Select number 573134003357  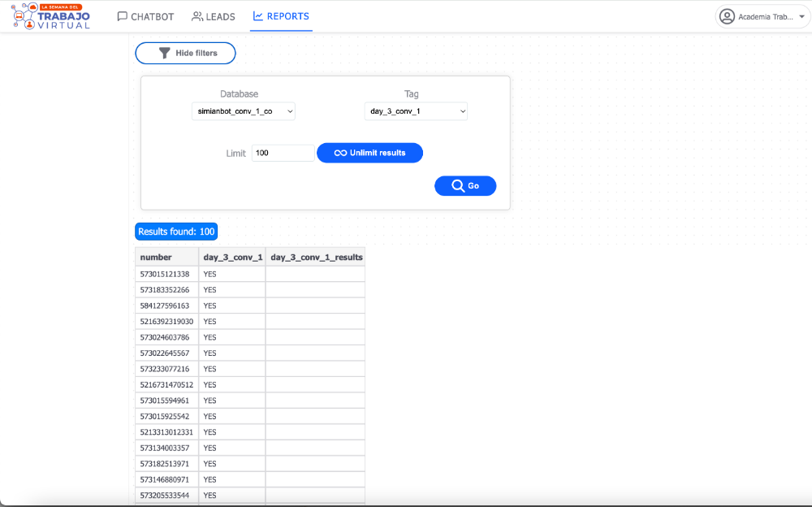pos(165,448)
